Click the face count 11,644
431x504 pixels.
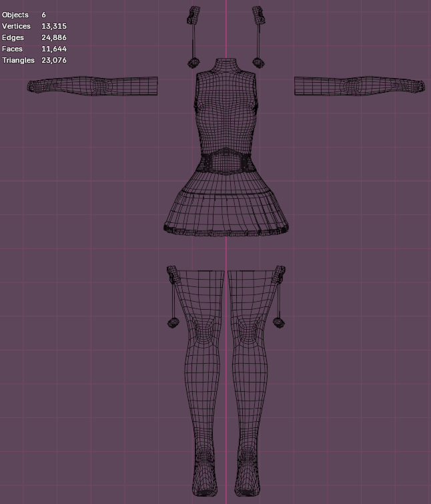click(54, 49)
